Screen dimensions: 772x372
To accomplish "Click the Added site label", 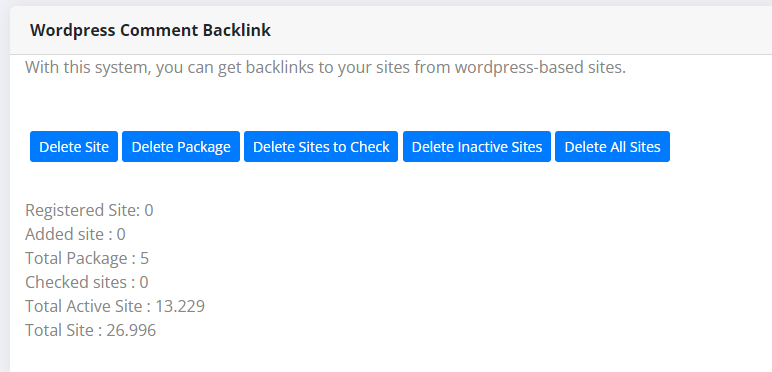I will click(x=65, y=234).
